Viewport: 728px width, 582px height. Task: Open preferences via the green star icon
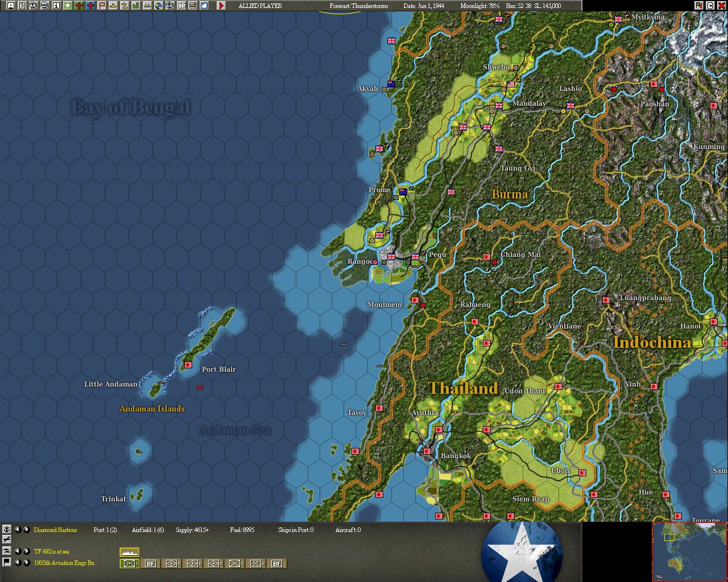[67, 6]
